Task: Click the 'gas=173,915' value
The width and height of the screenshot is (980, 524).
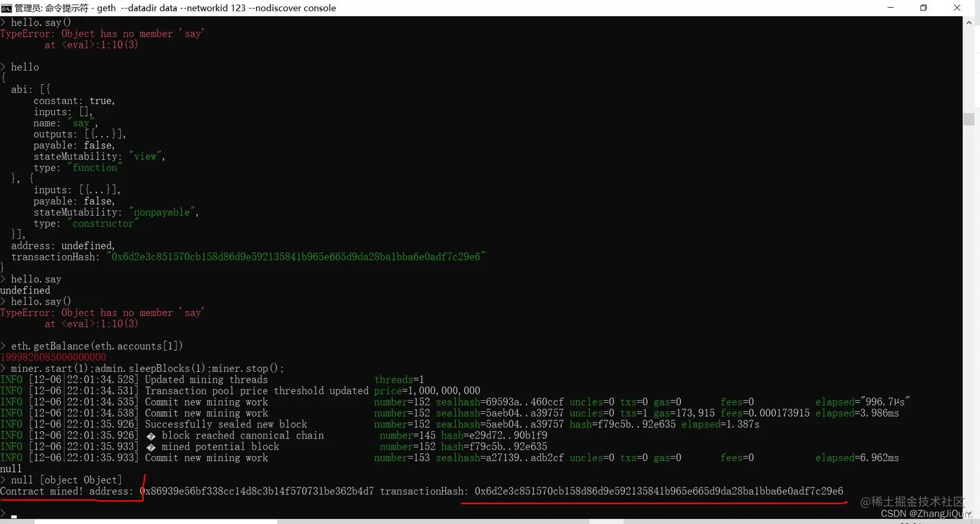Action: (x=684, y=413)
